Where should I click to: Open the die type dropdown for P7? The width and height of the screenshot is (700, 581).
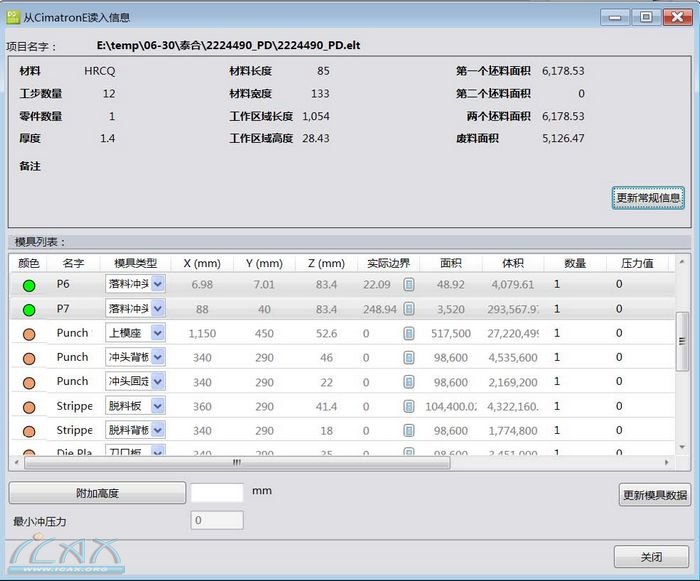tap(157, 309)
